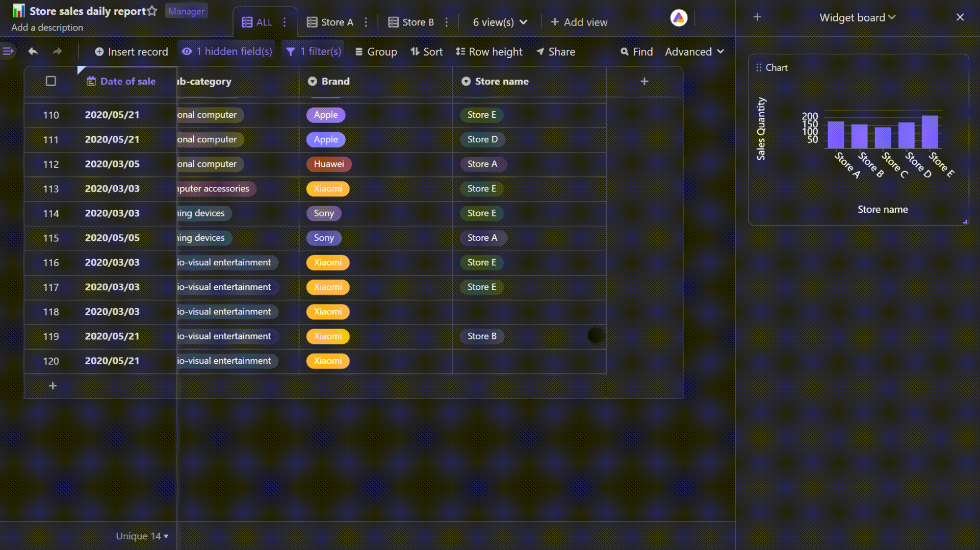Screen dimensions: 980x550
Task: Click the Store C bar in chart
Action: (883, 138)
